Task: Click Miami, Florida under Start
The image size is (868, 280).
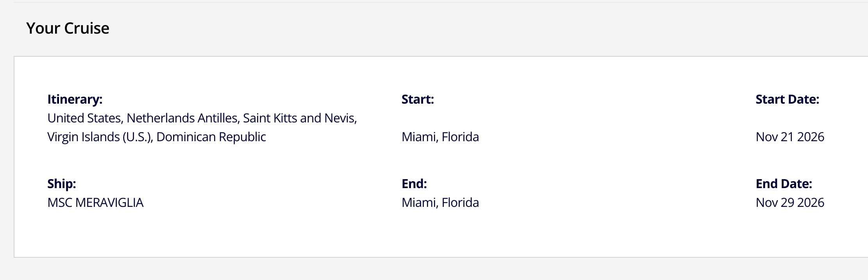Action: (x=440, y=137)
